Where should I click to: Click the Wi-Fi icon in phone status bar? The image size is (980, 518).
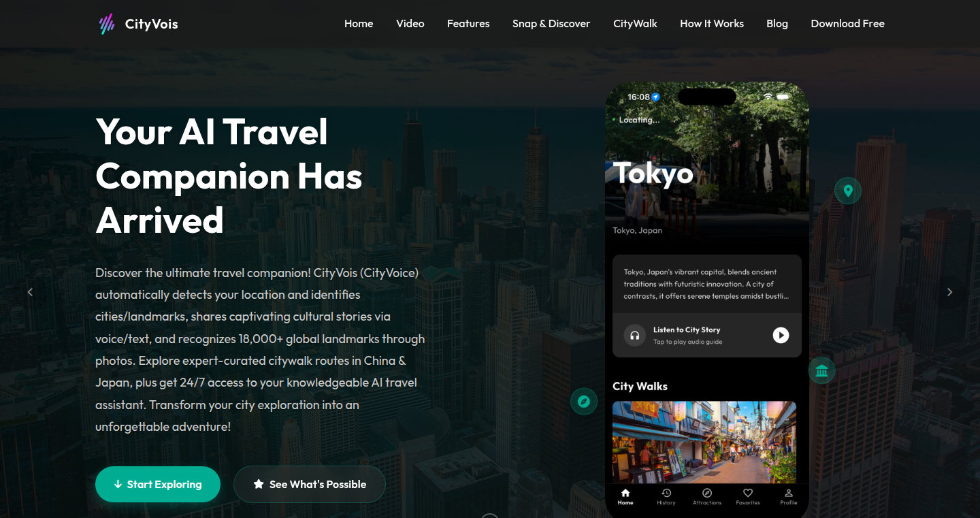768,97
